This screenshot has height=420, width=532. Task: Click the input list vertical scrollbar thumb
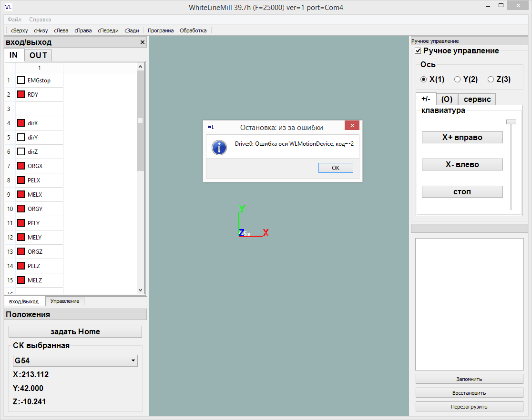pos(141,120)
